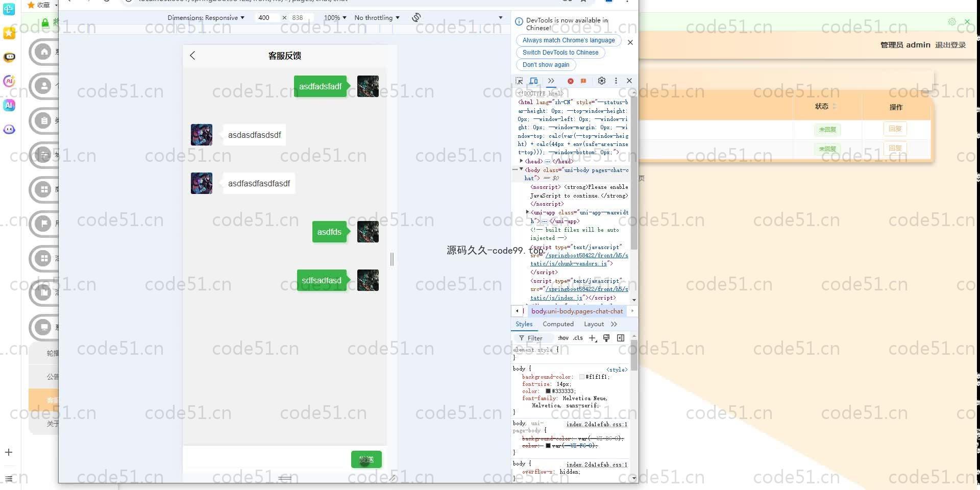Activate the inspect element picker icon
This screenshot has width=980, height=490.
pyautogui.click(x=519, y=81)
